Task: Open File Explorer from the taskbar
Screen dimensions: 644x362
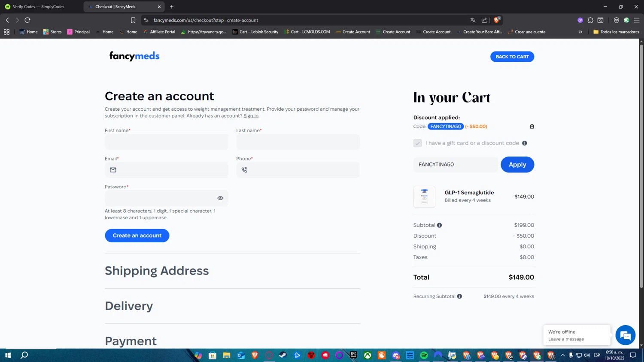Action: pyautogui.click(x=226, y=355)
